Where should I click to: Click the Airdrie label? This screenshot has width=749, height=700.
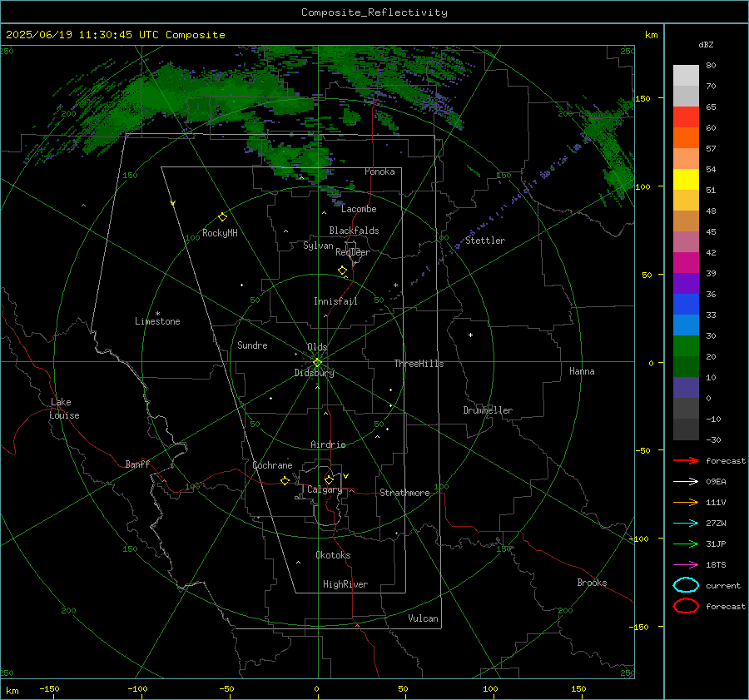tap(328, 444)
